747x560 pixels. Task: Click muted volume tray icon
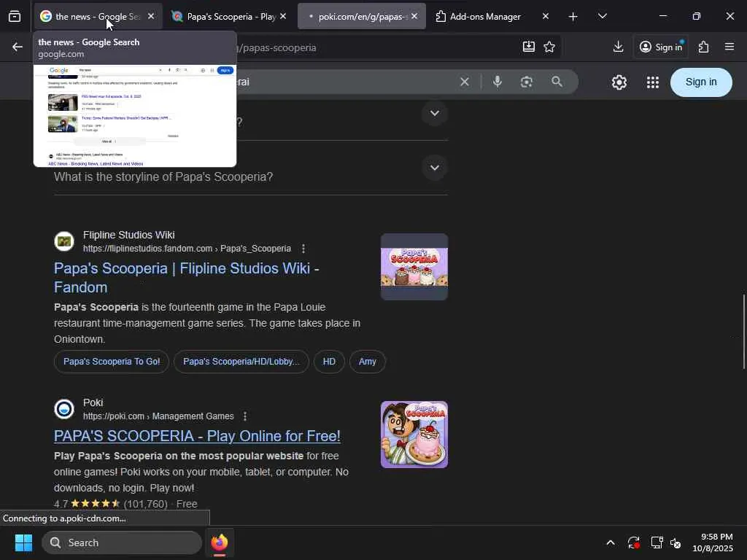tap(676, 542)
